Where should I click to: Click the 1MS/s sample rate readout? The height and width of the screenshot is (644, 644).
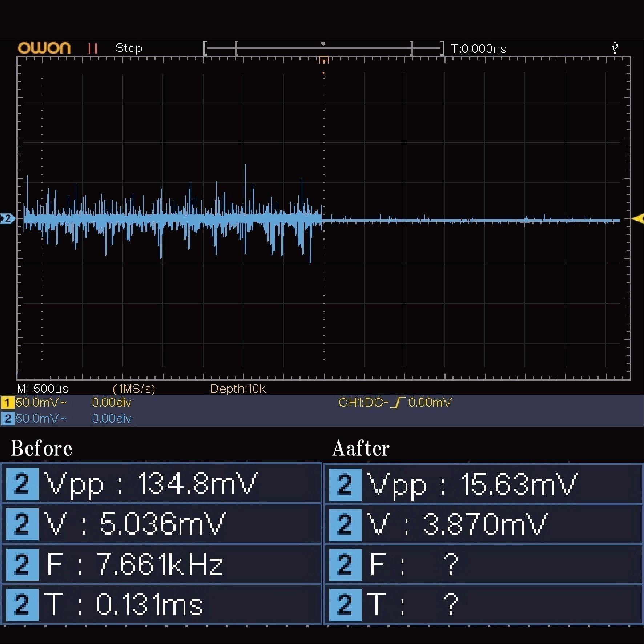pos(134,389)
